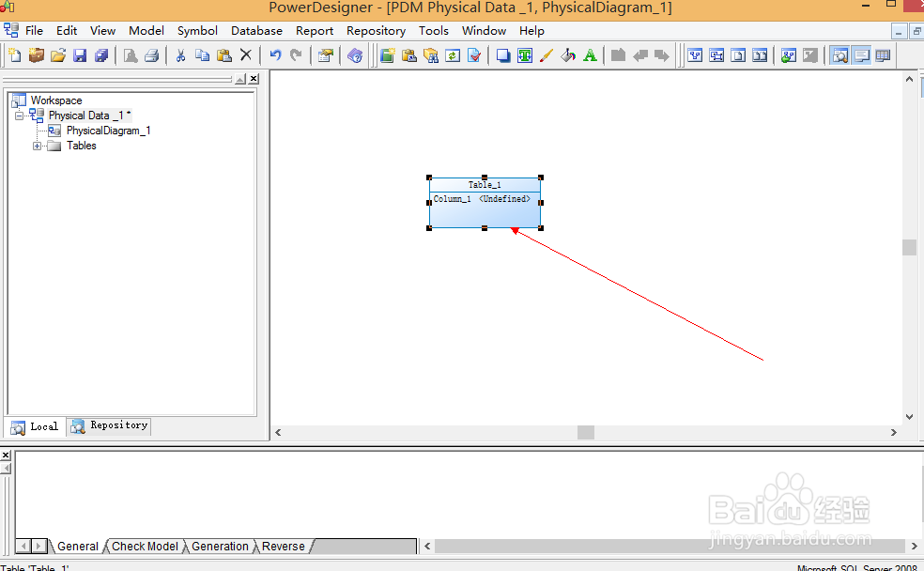The image size is (924, 571).
Task: Open the Symbol menu
Action: click(197, 31)
